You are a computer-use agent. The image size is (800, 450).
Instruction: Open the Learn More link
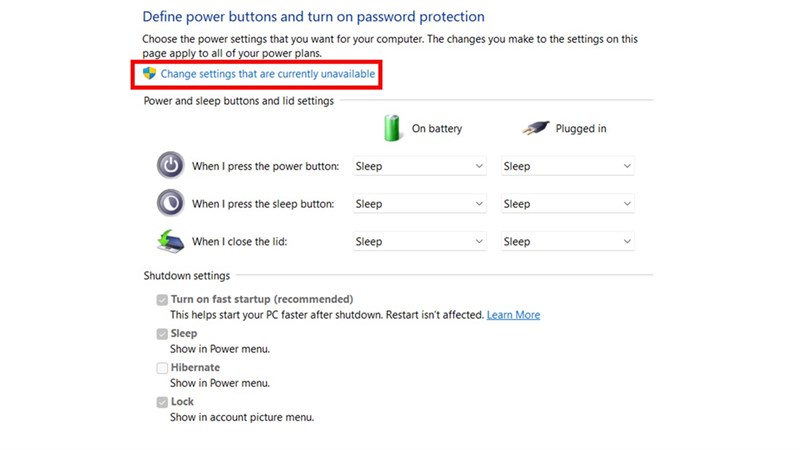click(x=513, y=315)
